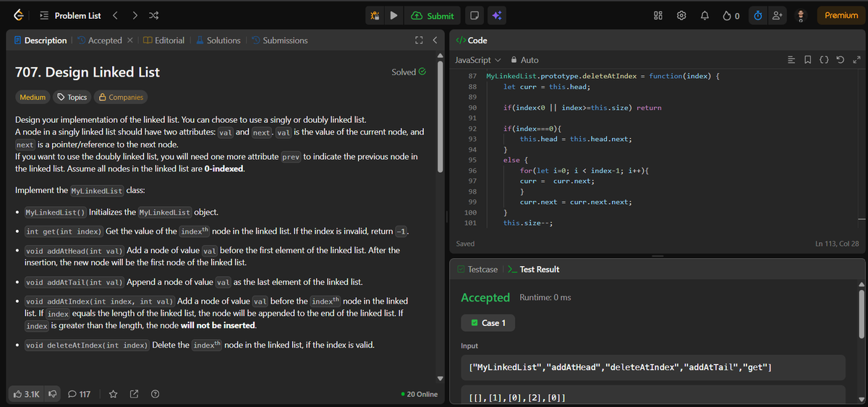This screenshot has height=407, width=868.
Task: Click the LeetCode logo icon
Action: click(20, 15)
